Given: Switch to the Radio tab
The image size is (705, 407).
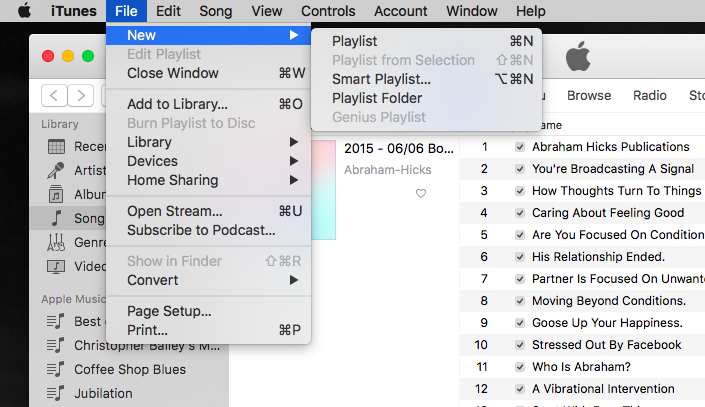Looking at the screenshot, I should click(x=650, y=95).
